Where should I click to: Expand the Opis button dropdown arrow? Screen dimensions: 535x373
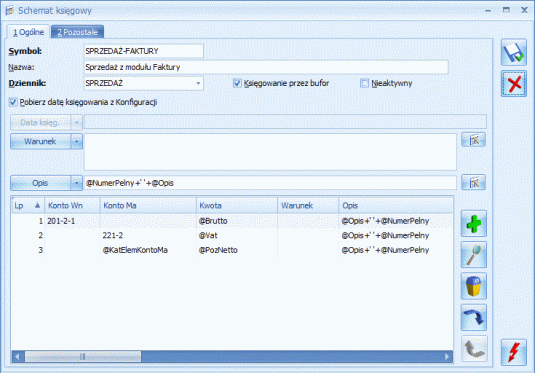click(77, 183)
